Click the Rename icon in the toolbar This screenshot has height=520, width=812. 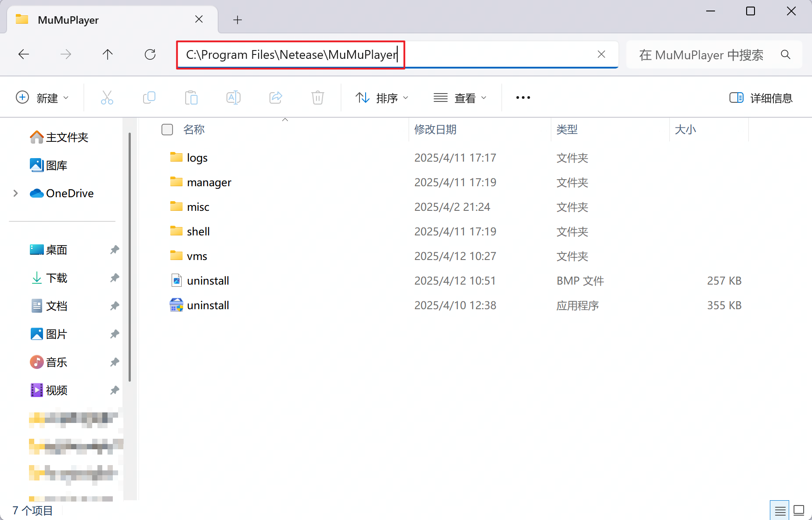point(233,97)
